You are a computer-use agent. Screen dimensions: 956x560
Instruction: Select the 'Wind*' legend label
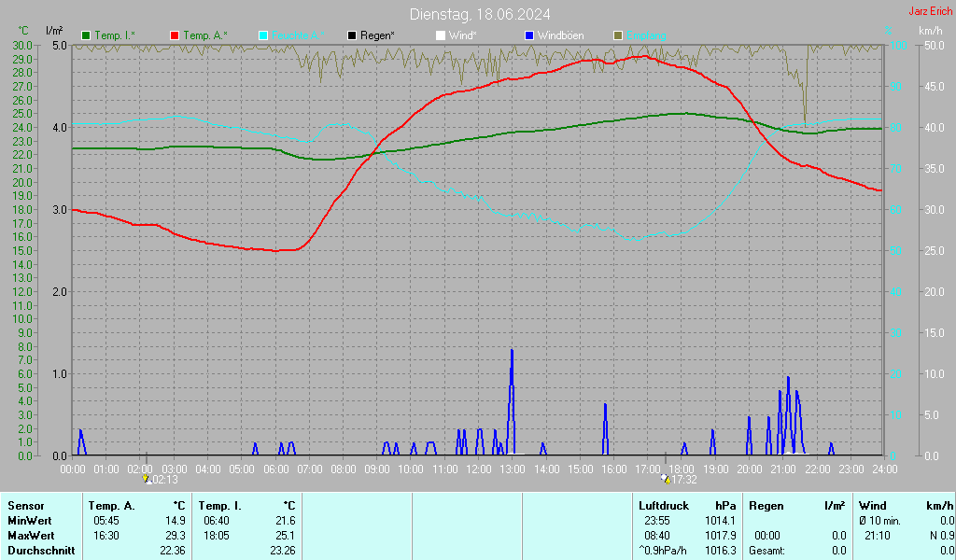[x=463, y=36]
